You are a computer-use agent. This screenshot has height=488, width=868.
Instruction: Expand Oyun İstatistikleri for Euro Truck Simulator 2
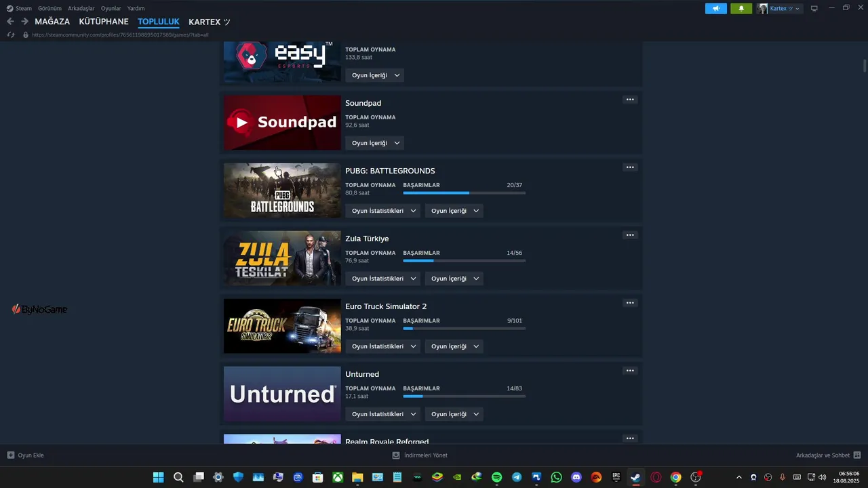382,346
